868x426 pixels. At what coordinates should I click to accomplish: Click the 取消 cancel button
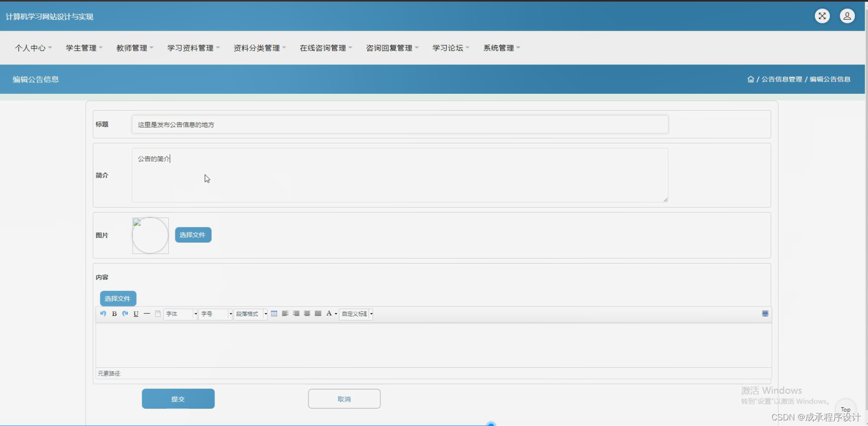tap(344, 398)
